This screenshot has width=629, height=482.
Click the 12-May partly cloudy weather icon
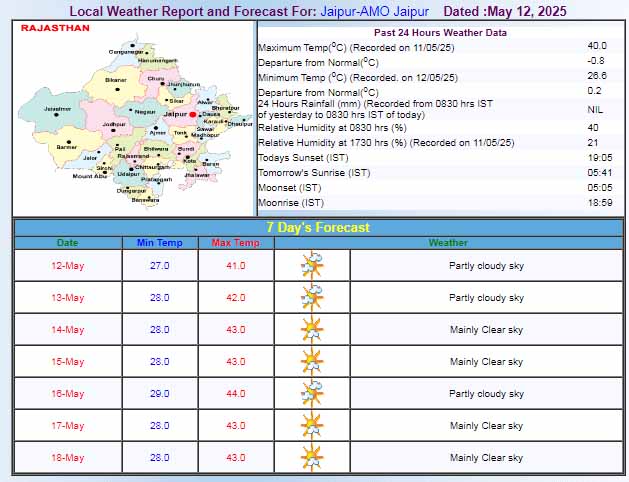click(313, 266)
